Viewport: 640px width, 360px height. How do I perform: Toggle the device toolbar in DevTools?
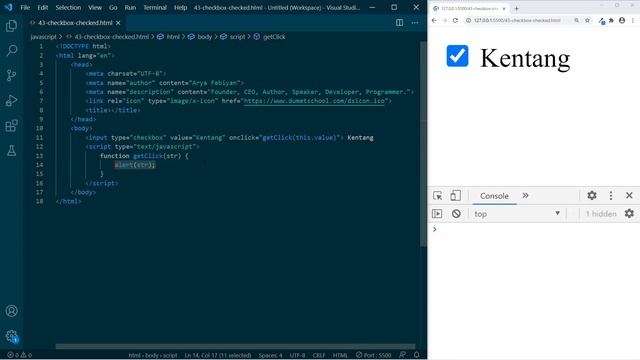pyautogui.click(x=456, y=196)
